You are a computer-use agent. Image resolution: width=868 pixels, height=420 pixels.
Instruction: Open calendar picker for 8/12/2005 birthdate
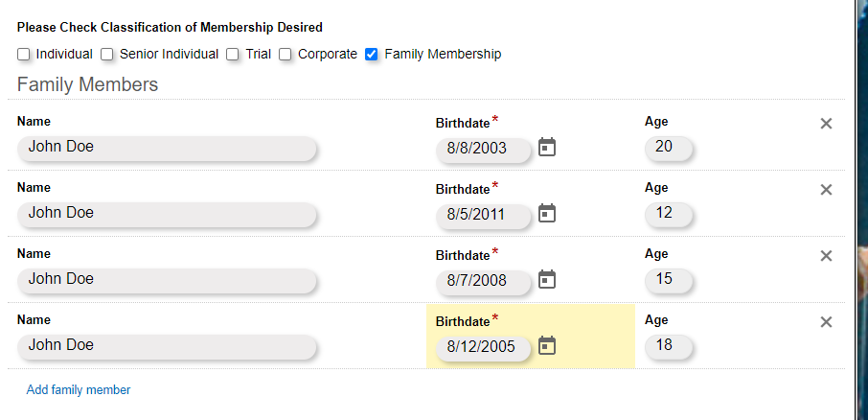point(547,345)
